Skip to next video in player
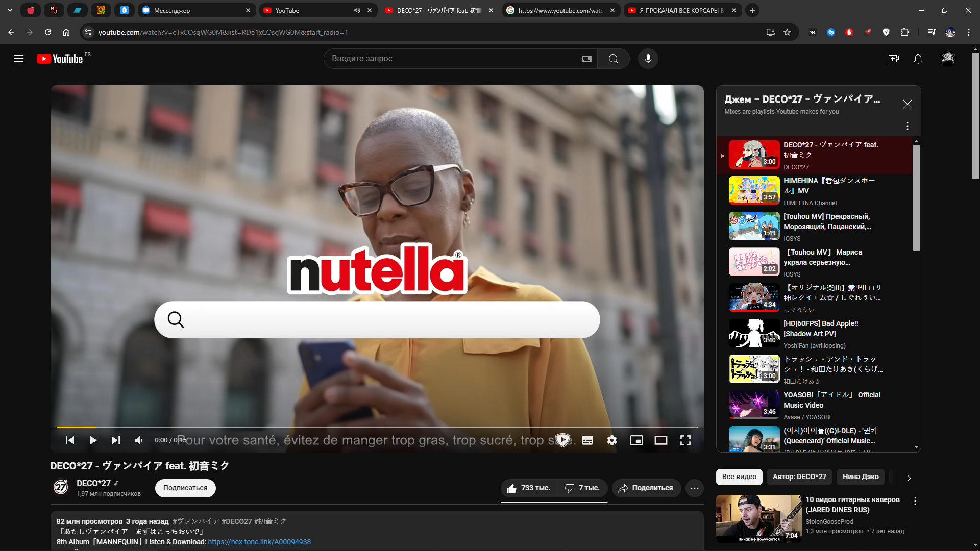The height and width of the screenshot is (551, 980). click(x=116, y=440)
